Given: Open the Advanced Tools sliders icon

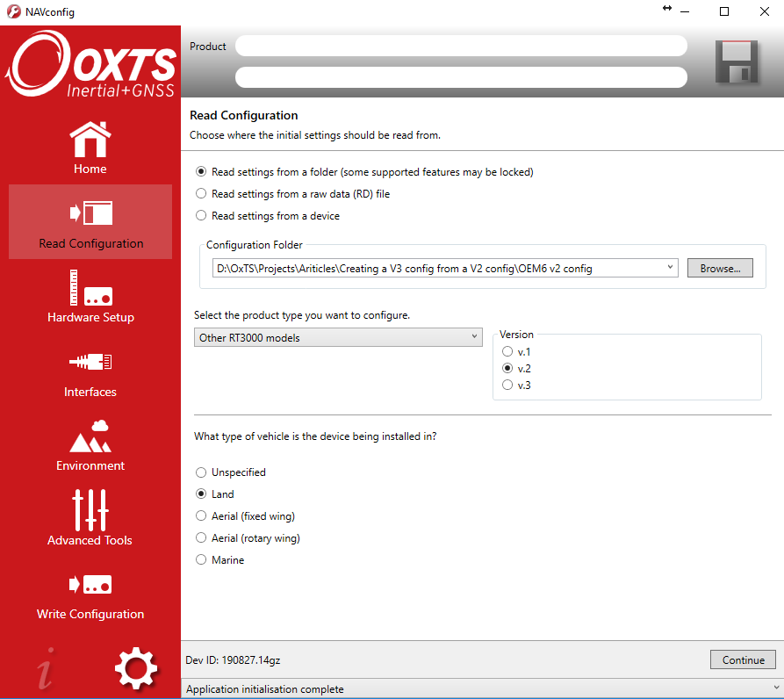Looking at the screenshot, I should [x=90, y=510].
